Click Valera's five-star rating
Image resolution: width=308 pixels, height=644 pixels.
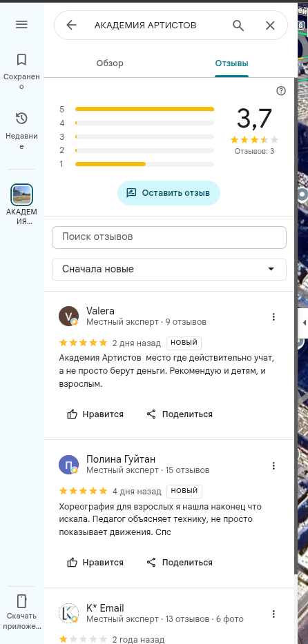83,343
